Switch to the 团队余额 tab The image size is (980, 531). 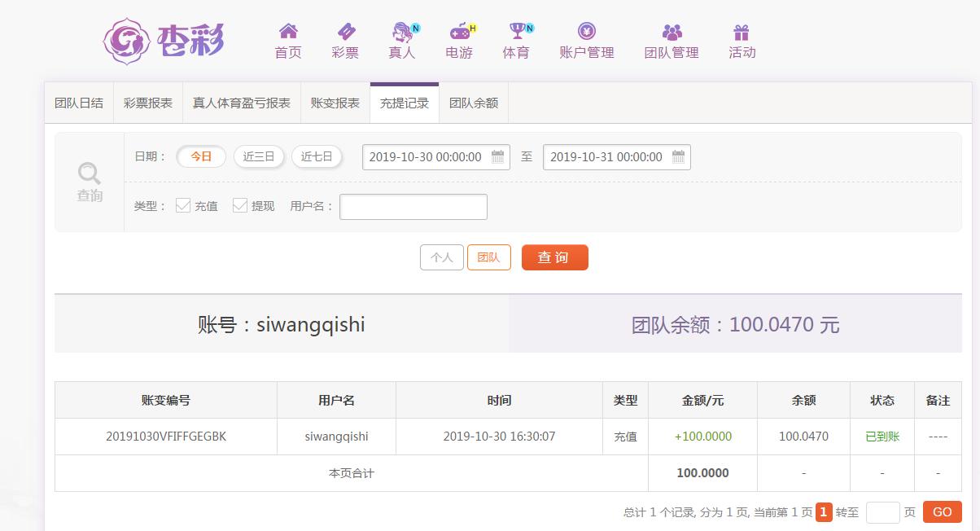tap(474, 103)
